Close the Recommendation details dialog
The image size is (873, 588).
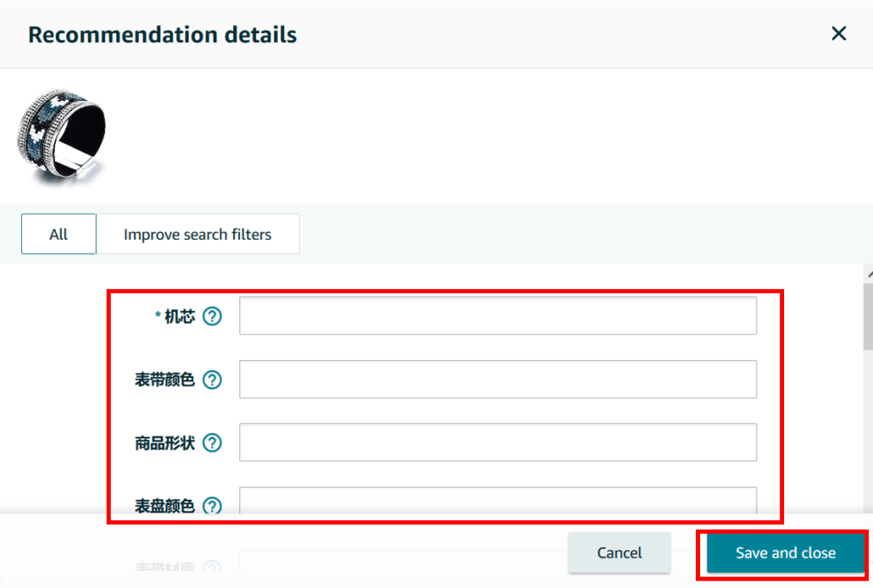[x=839, y=34]
